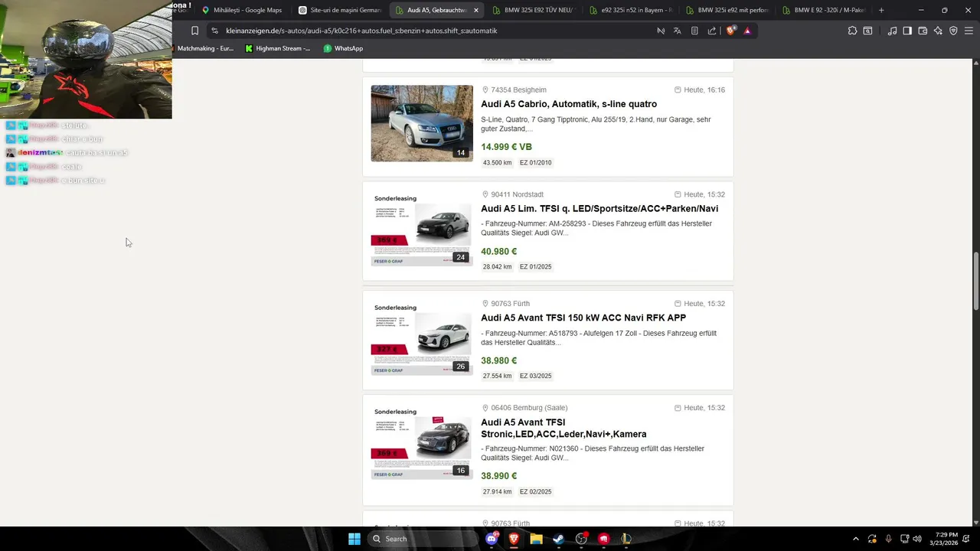
Task: Click the 27.914 km mileage tag
Action: click(498, 491)
